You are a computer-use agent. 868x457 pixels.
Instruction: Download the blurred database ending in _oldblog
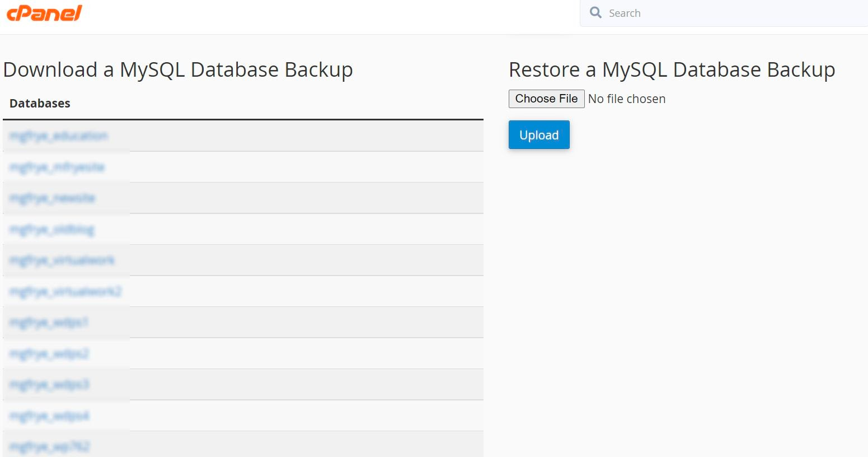52,230
